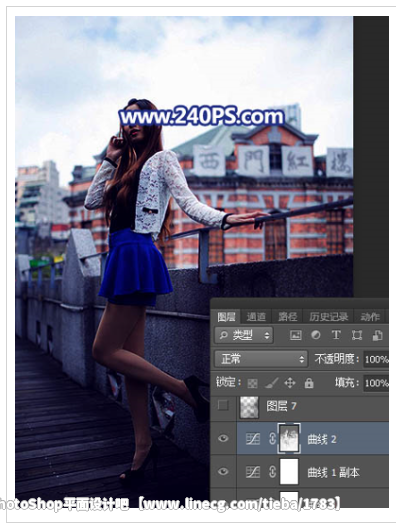Click the 曲线 1 副本 mask link icon
Viewport: 396px width, 523px height.
272,472
